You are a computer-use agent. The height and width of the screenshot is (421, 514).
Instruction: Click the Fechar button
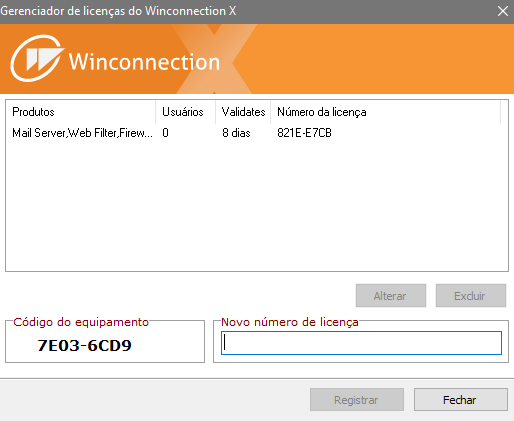pos(461,400)
